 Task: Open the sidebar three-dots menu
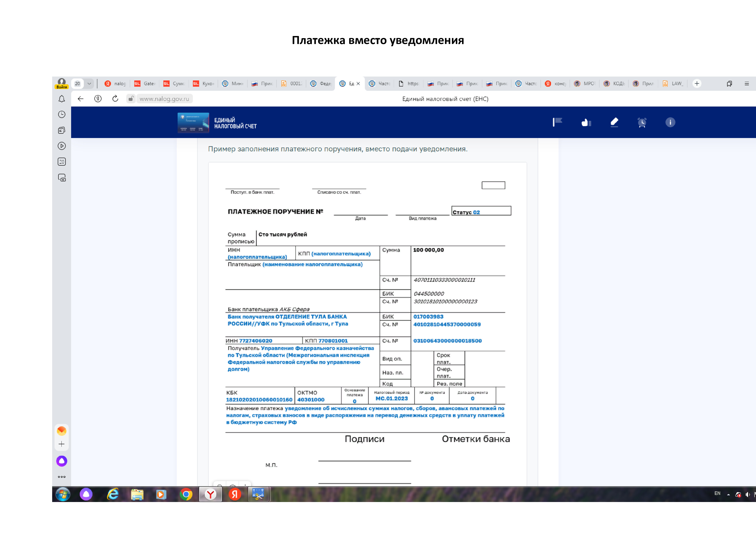pos(62,477)
